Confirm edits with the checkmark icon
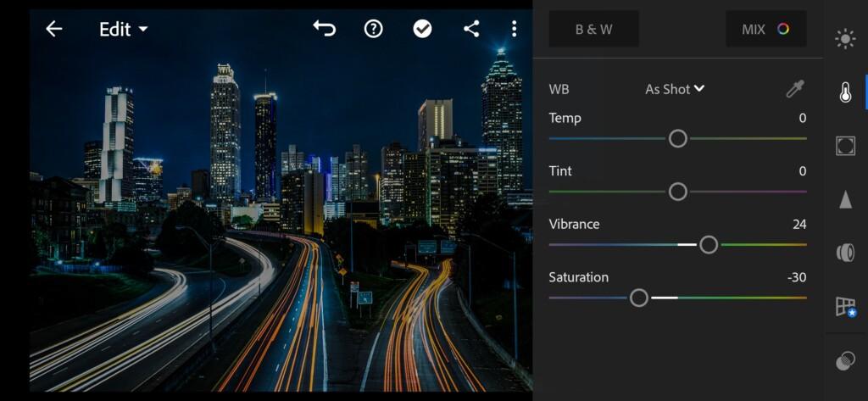The height and width of the screenshot is (401, 868). pos(422,29)
